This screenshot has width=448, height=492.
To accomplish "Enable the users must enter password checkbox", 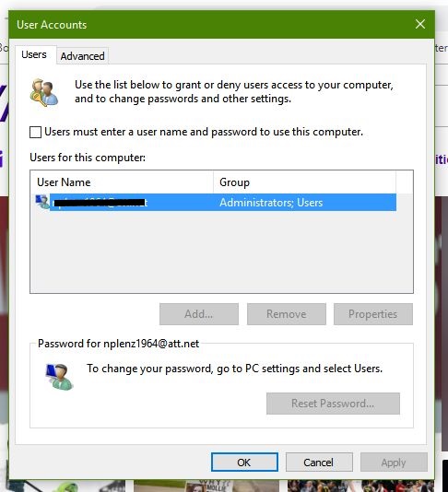I will 35,132.
